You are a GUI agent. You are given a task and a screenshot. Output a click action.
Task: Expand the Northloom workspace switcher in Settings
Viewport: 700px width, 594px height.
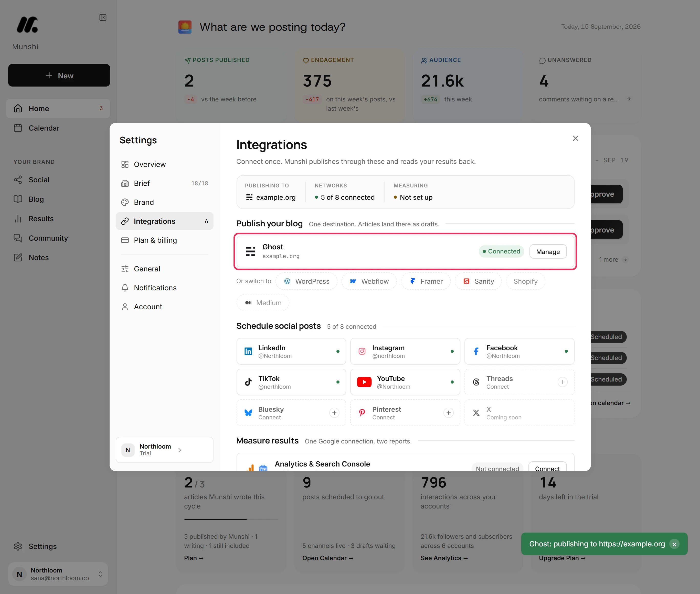click(x=165, y=450)
